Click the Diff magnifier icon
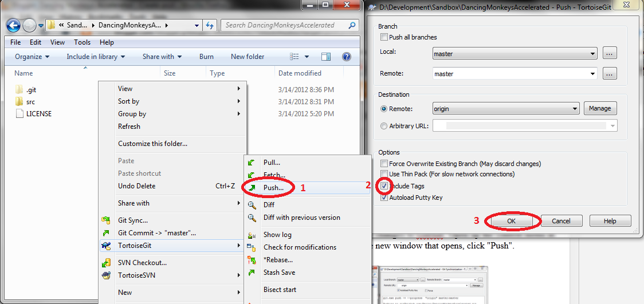The width and height of the screenshot is (644, 304). pyautogui.click(x=252, y=205)
